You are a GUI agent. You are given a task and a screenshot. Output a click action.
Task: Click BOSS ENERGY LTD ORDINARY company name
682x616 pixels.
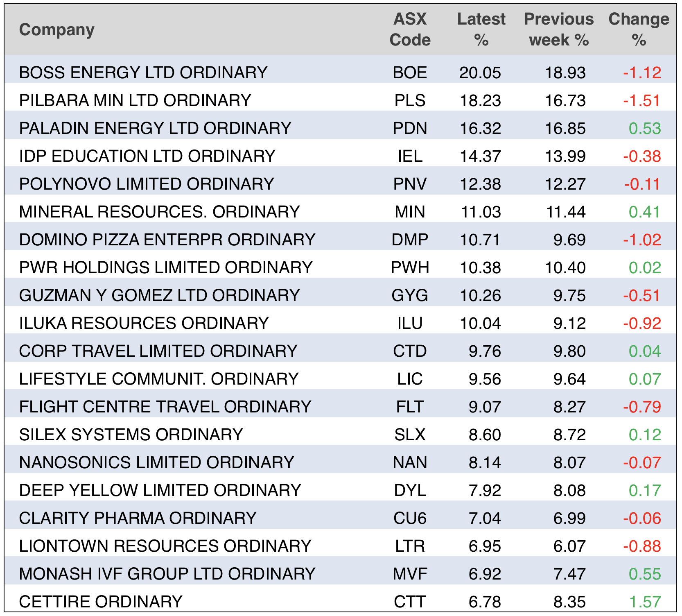click(143, 73)
